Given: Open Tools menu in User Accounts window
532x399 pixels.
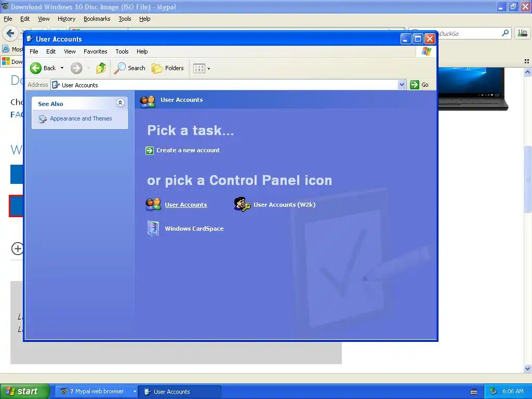Looking at the screenshot, I should tap(122, 51).
